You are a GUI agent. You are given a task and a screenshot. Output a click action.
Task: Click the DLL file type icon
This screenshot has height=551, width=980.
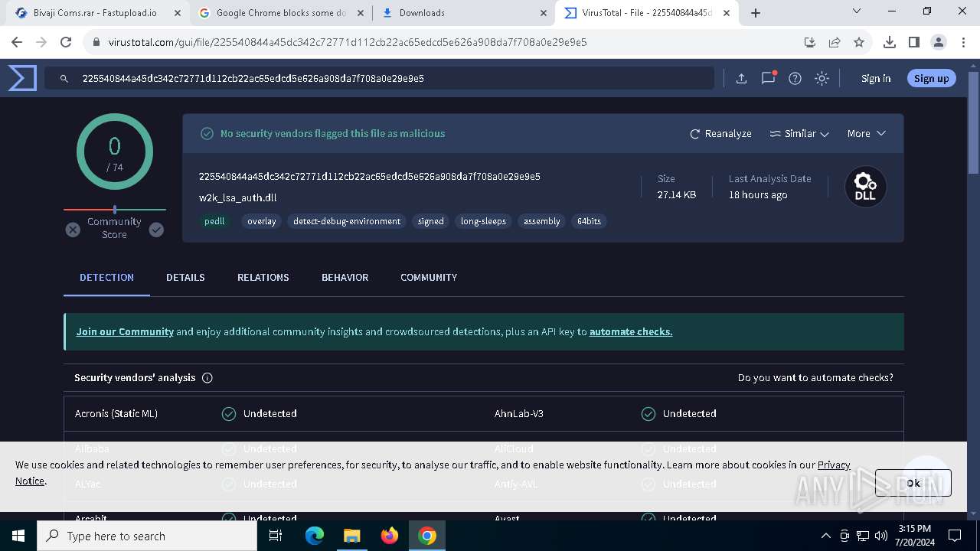865,187
